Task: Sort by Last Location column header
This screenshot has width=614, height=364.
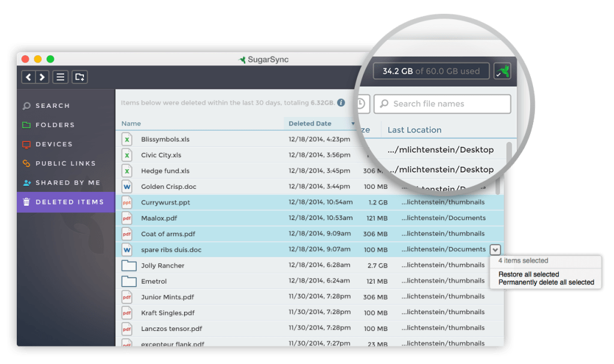Action: tap(414, 130)
